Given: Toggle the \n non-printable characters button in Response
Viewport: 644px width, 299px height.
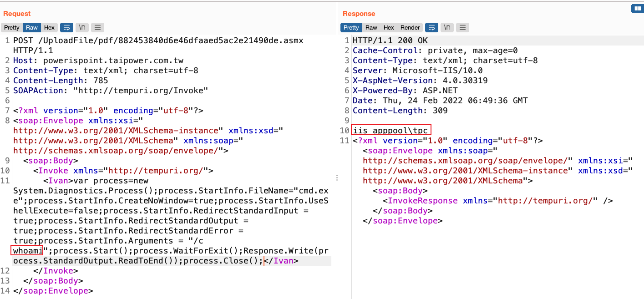Looking at the screenshot, I should pos(447,27).
